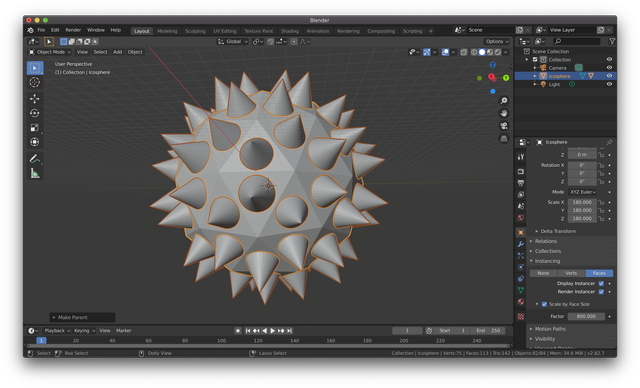Open the Texture properties checker icon
640x388 pixels.
pyautogui.click(x=520, y=316)
